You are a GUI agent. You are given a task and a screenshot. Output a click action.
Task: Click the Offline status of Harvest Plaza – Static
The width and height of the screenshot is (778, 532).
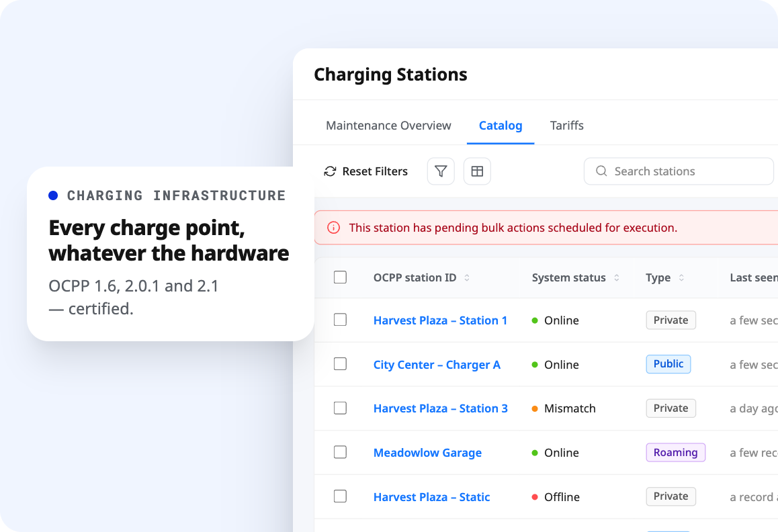point(556,497)
